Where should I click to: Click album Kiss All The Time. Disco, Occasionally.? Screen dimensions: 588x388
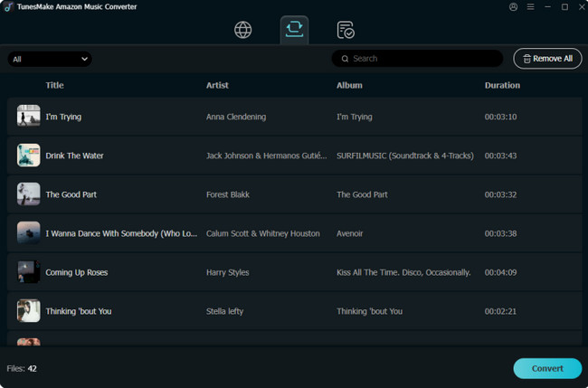pyautogui.click(x=403, y=272)
